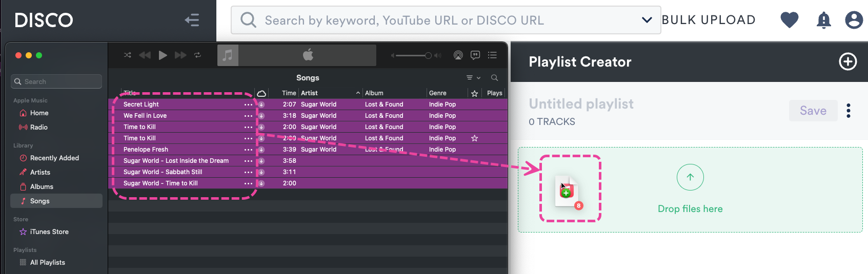
Task: Open BULK UPLOAD
Action: pos(709,20)
